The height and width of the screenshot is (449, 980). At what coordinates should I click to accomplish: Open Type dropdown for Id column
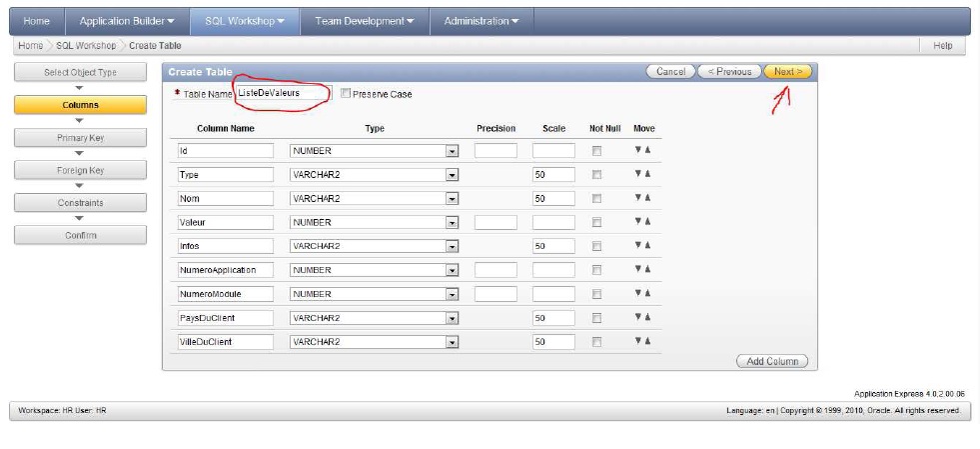click(452, 151)
